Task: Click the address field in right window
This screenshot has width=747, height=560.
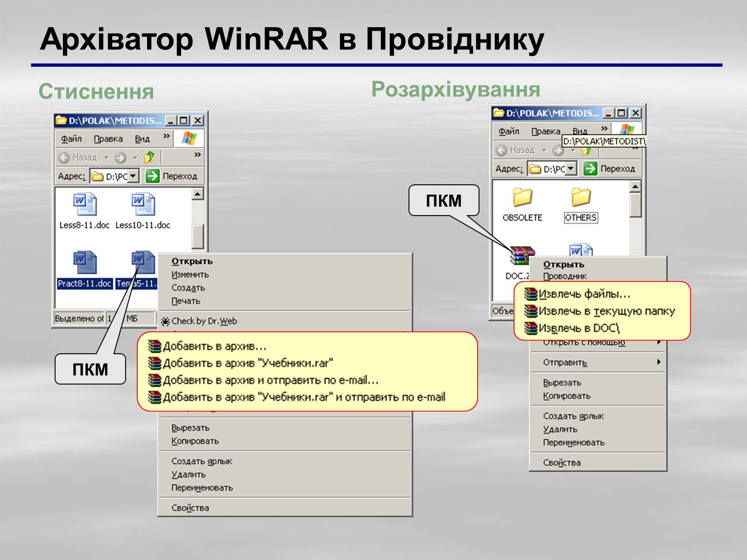Action: (x=552, y=168)
